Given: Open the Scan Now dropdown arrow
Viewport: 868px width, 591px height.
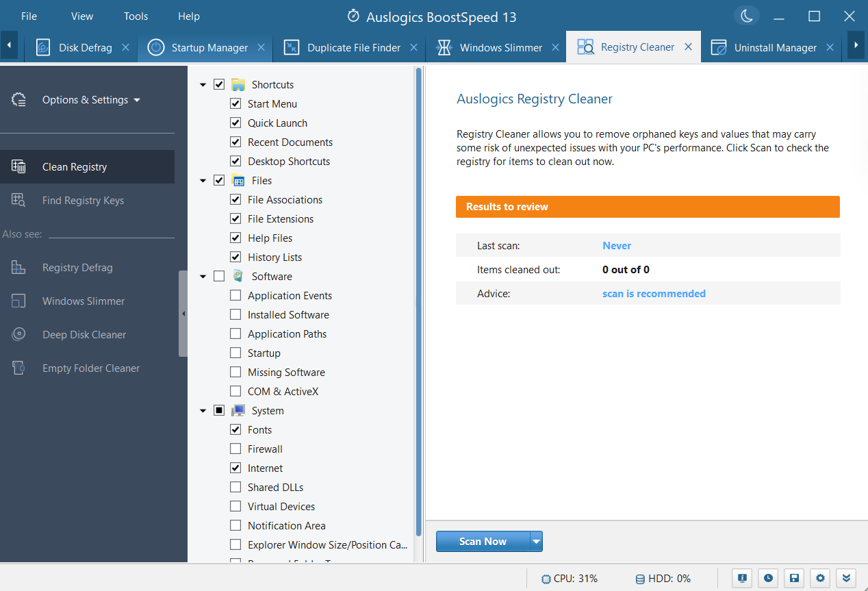Looking at the screenshot, I should [x=536, y=542].
